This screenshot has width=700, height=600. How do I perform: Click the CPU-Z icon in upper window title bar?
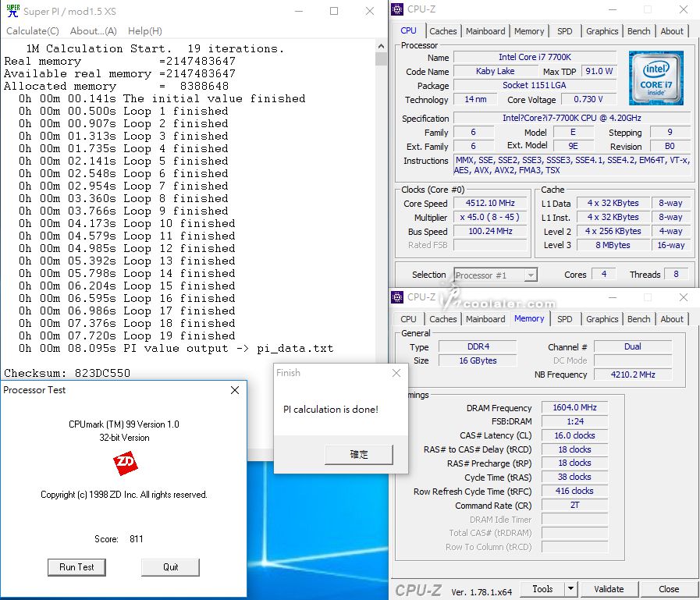pyautogui.click(x=397, y=9)
